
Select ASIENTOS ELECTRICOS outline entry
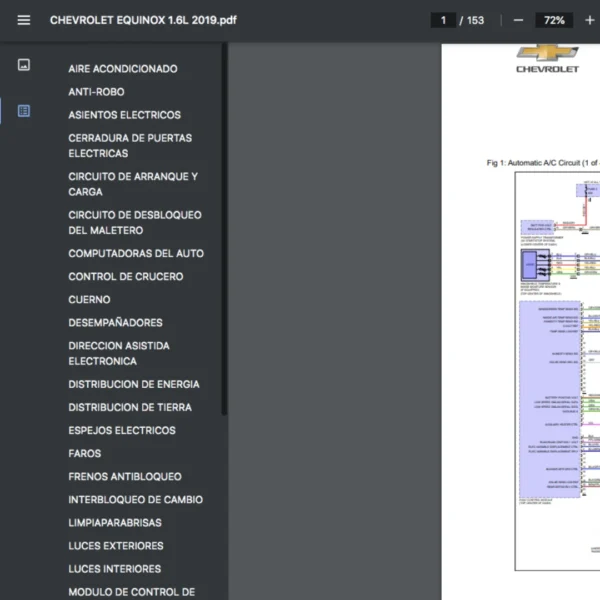(x=124, y=115)
